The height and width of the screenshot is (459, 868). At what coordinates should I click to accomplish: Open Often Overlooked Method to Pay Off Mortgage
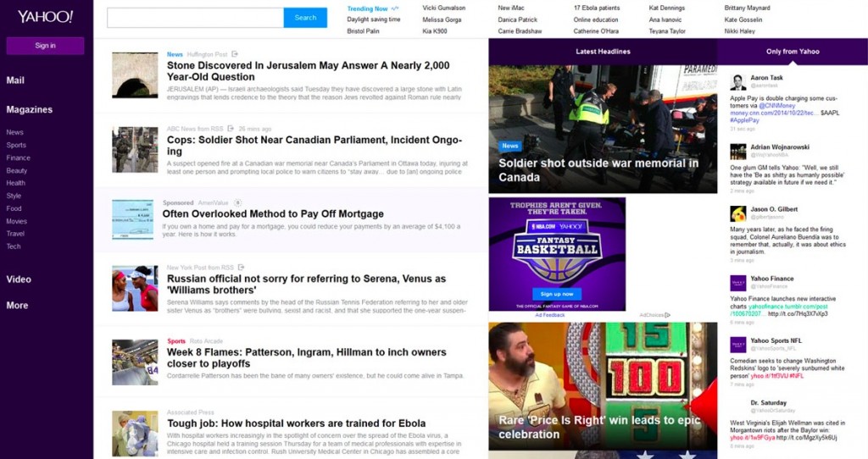point(273,213)
